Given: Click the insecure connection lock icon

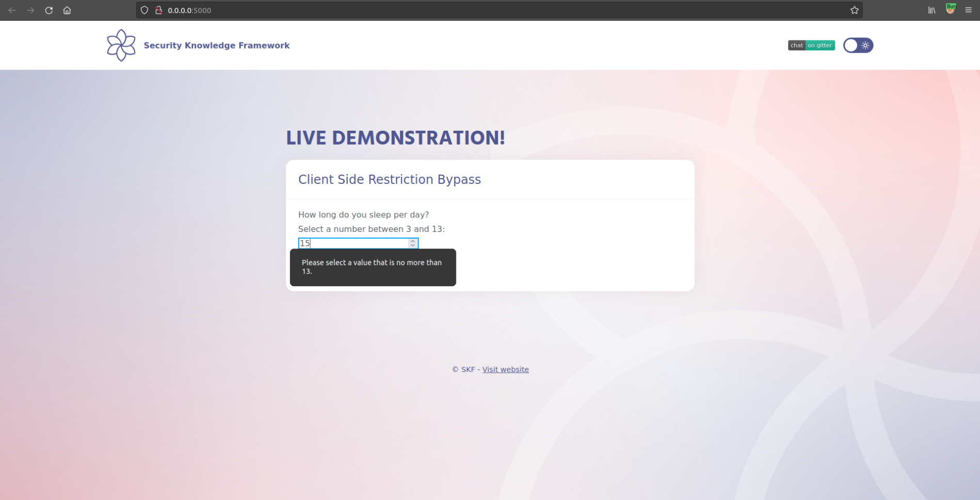Looking at the screenshot, I should point(159,10).
